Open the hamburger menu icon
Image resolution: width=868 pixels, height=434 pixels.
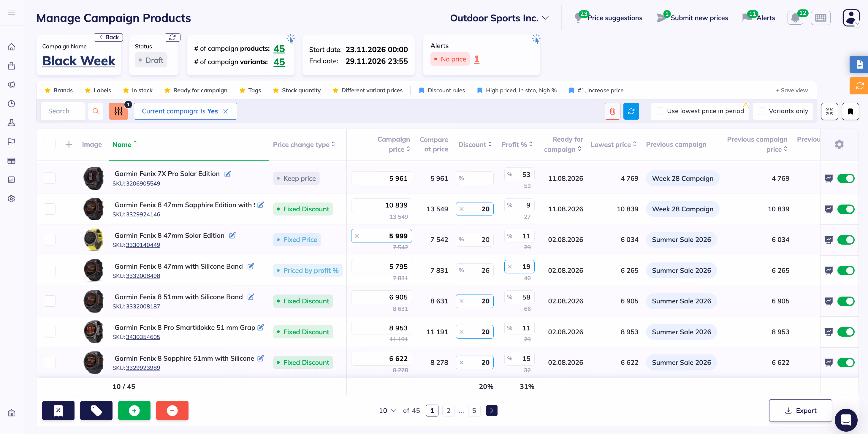click(12, 12)
